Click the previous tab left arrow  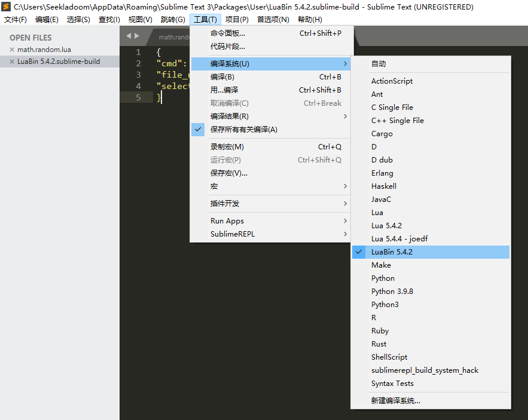click(129, 36)
